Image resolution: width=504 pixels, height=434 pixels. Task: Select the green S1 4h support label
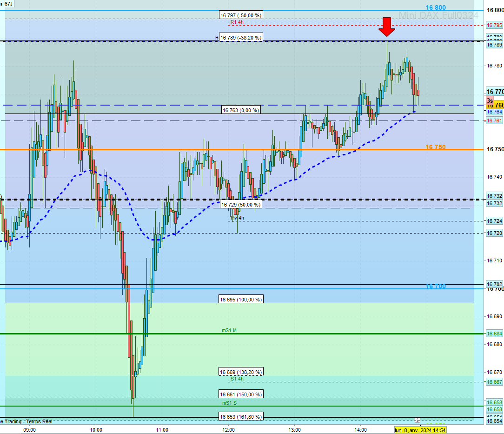pyautogui.click(x=237, y=379)
